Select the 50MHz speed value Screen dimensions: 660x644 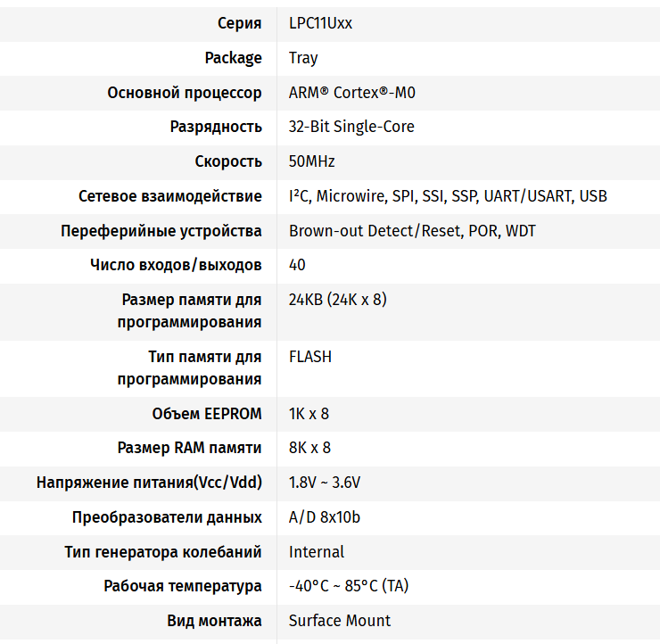(x=311, y=161)
